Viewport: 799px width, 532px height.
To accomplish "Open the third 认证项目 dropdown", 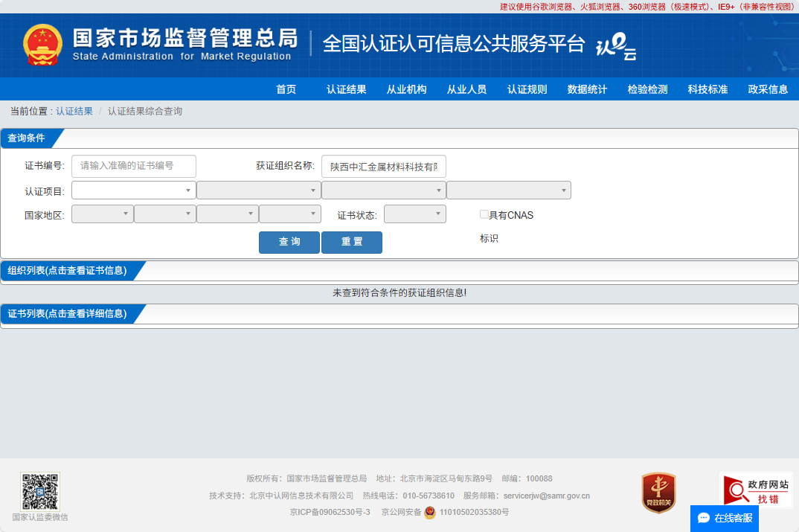I will click(384, 190).
